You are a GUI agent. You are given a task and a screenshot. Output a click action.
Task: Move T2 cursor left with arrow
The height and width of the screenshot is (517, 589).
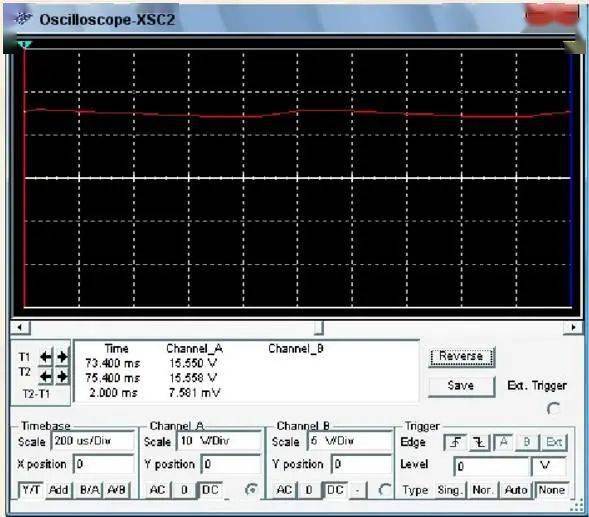tap(45, 376)
